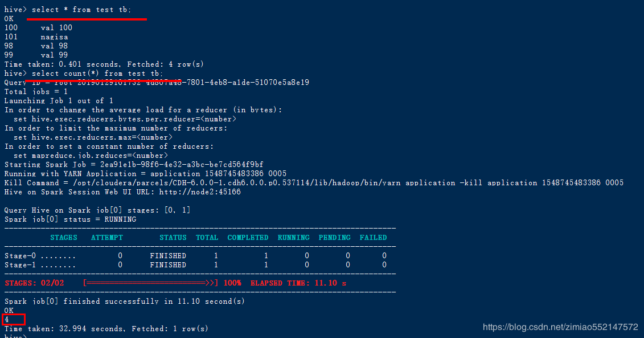Click the Stage-0 row label

pyautogui.click(x=20, y=256)
